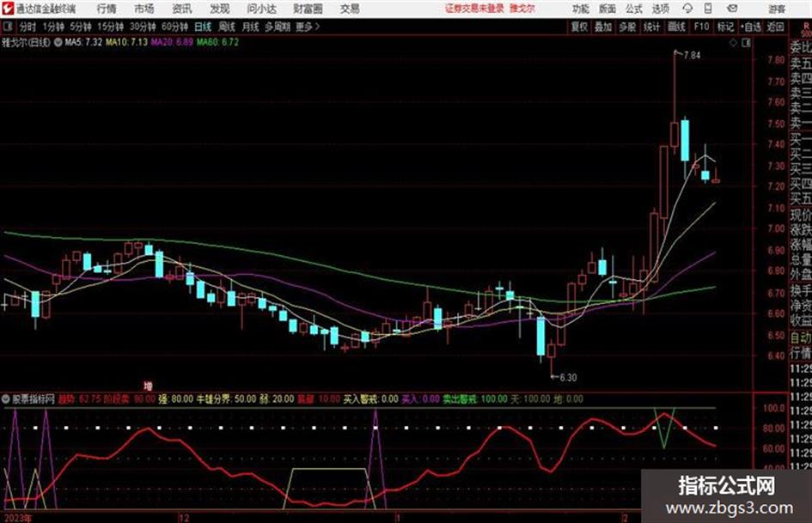Select the 多周期 multi-period tab

point(278,27)
